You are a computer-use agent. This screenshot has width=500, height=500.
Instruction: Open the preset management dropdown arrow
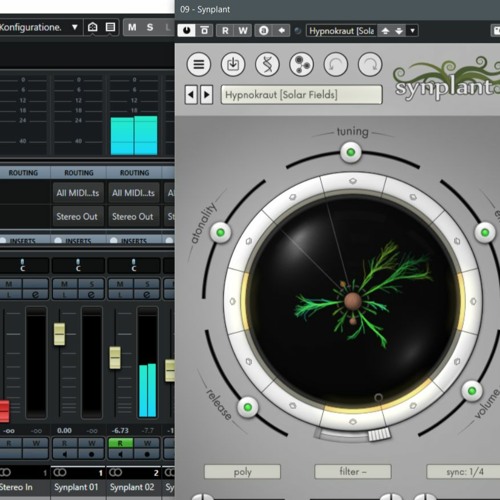click(413, 31)
